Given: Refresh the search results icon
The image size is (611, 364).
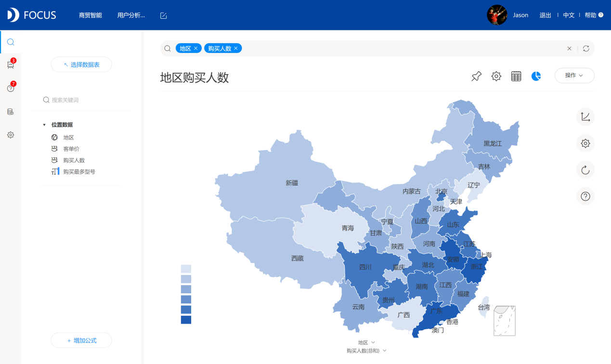Looking at the screenshot, I should point(586,49).
